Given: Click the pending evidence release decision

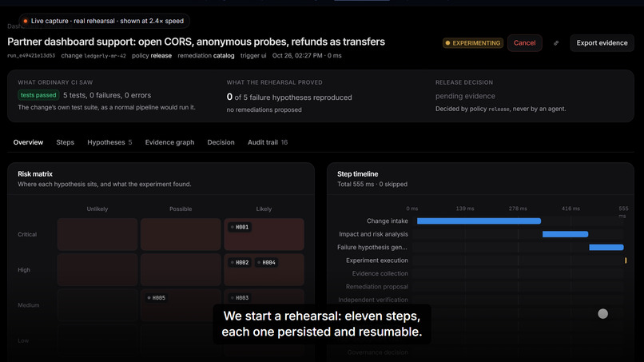Looking at the screenshot, I should pyautogui.click(x=465, y=96).
